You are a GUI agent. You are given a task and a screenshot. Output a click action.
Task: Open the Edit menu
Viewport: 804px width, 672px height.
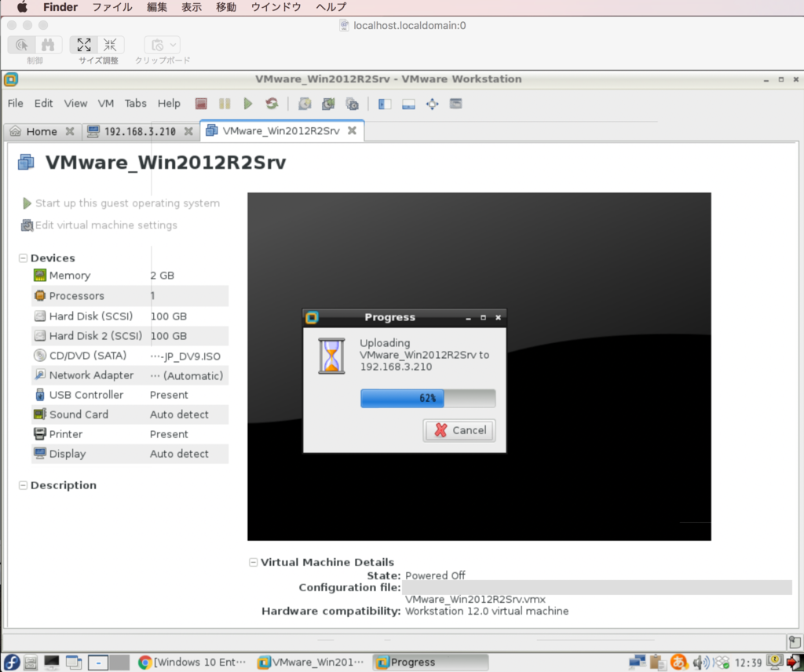point(44,104)
